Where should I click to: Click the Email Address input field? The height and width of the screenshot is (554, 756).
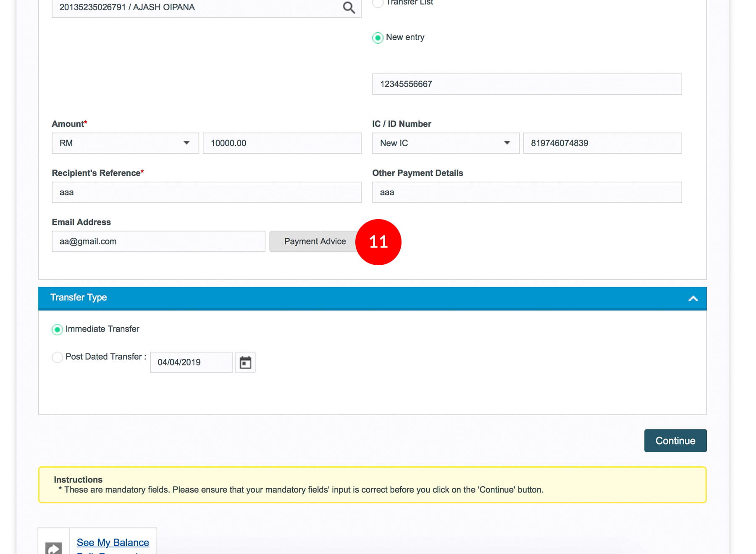point(158,241)
